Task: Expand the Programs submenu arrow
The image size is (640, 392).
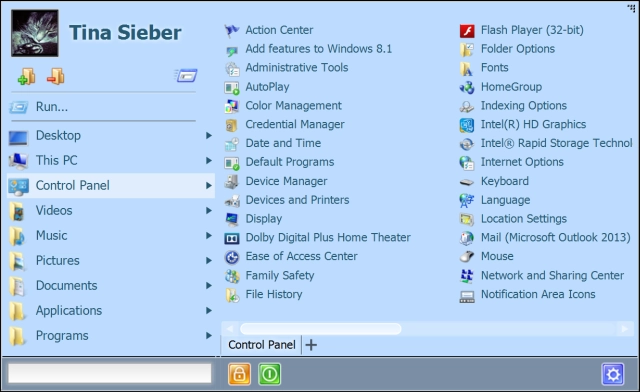Action: pos(209,336)
